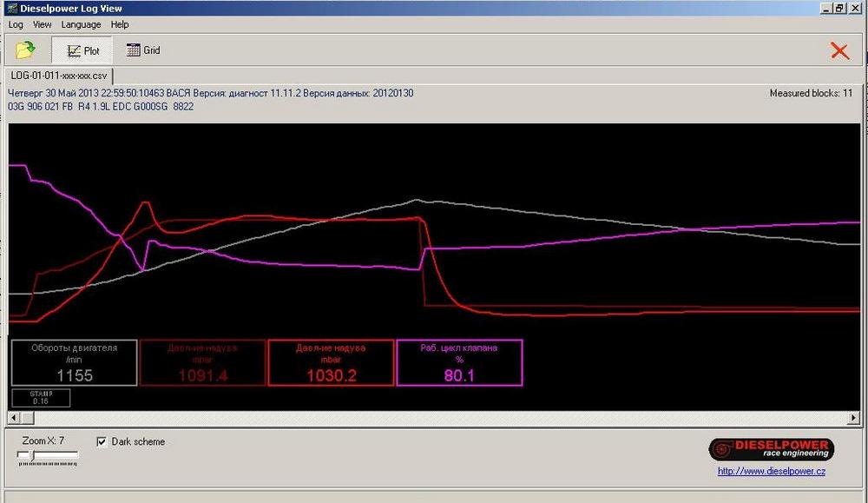Toggle the valve duty cycle box showing 80.1
The image size is (868, 503).
click(x=459, y=362)
